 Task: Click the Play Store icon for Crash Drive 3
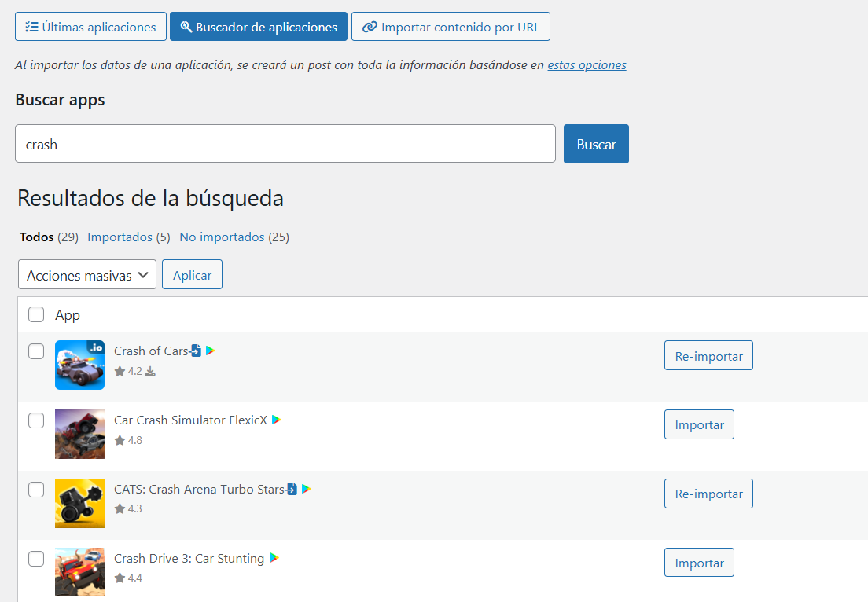pos(274,558)
